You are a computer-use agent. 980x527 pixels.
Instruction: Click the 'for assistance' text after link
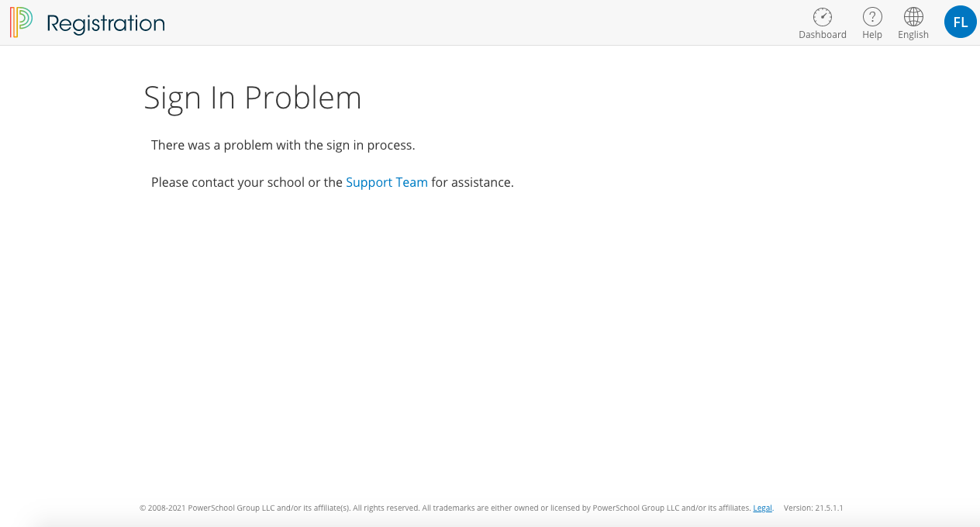coord(472,182)
